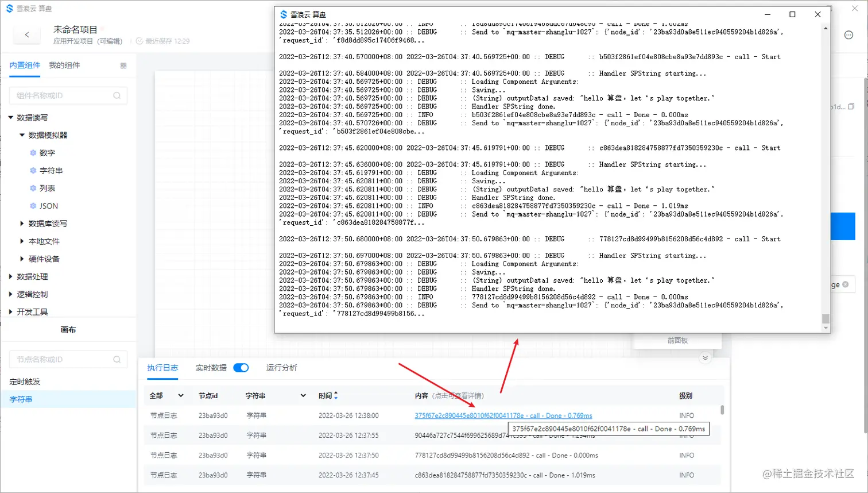868x493 pixels.
Task: Click the copy icon next to node id
Action: click(851, 106)
